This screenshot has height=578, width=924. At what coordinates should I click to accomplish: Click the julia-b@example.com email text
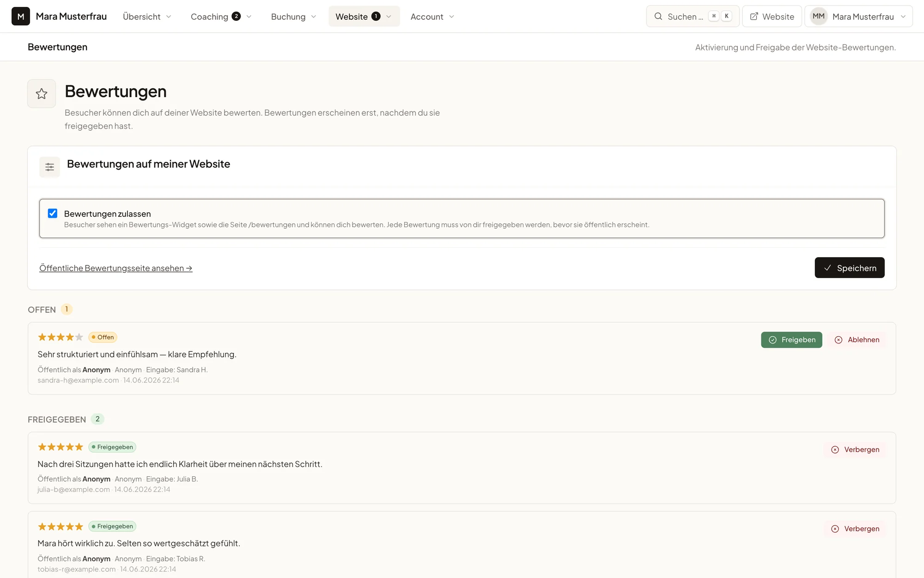(73, 489)
